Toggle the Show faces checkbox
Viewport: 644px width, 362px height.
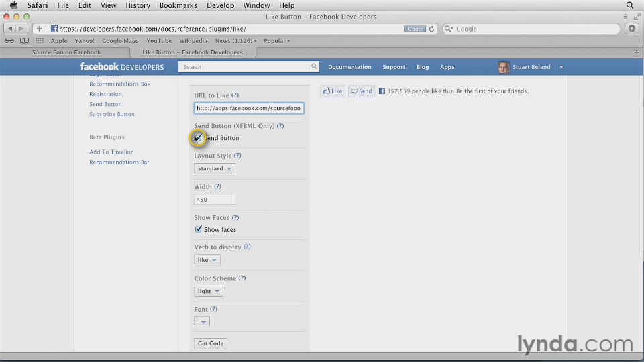click(199, 229)
